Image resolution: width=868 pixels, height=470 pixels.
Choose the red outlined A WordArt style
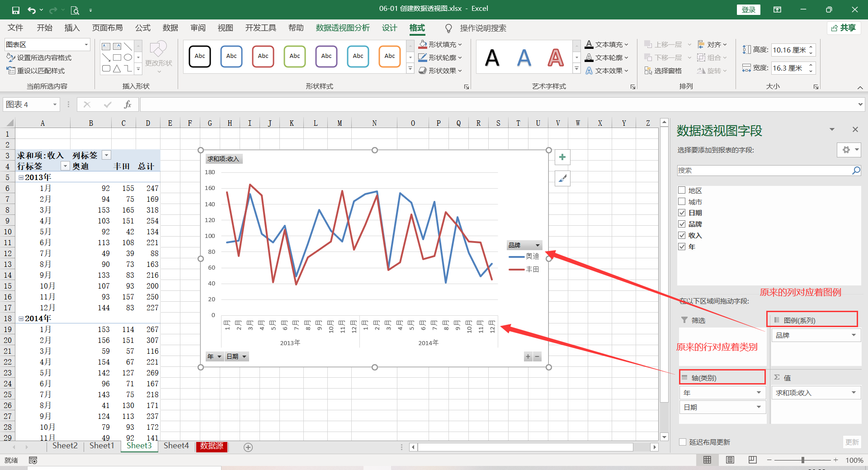coord(556,58)
